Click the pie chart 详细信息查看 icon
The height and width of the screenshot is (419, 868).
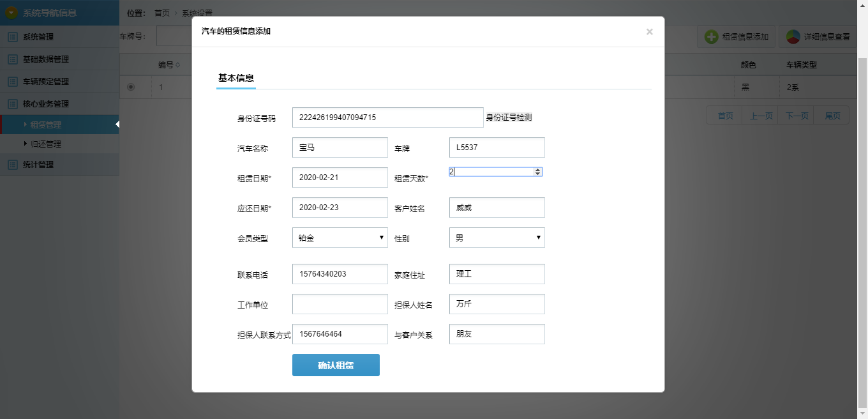(793, 37)
